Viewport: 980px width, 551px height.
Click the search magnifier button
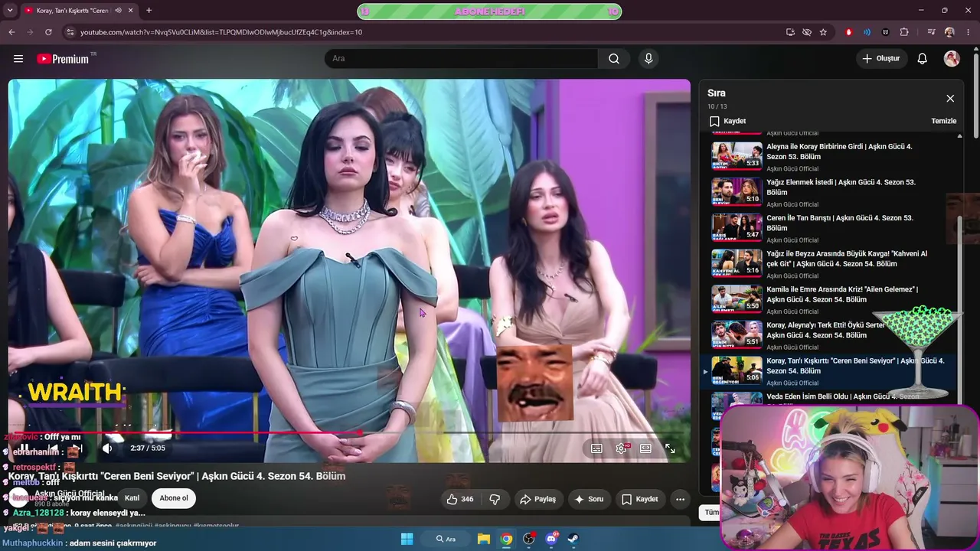[x=614, y=59]
